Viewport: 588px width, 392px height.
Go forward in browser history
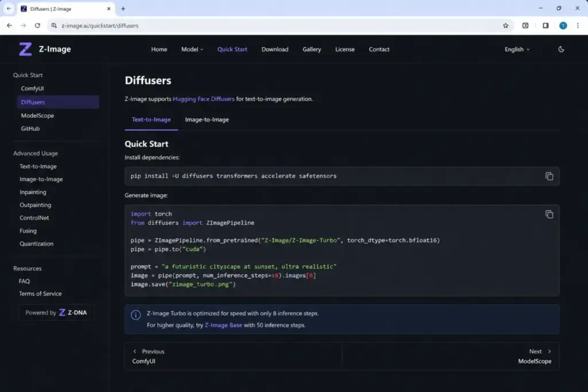tap(23, 25)
